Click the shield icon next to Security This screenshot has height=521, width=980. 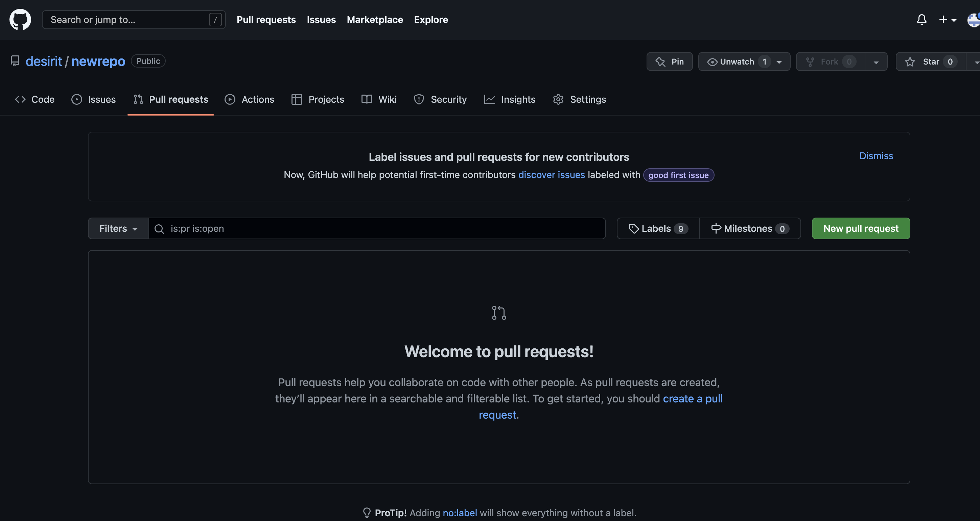[419, 99]
